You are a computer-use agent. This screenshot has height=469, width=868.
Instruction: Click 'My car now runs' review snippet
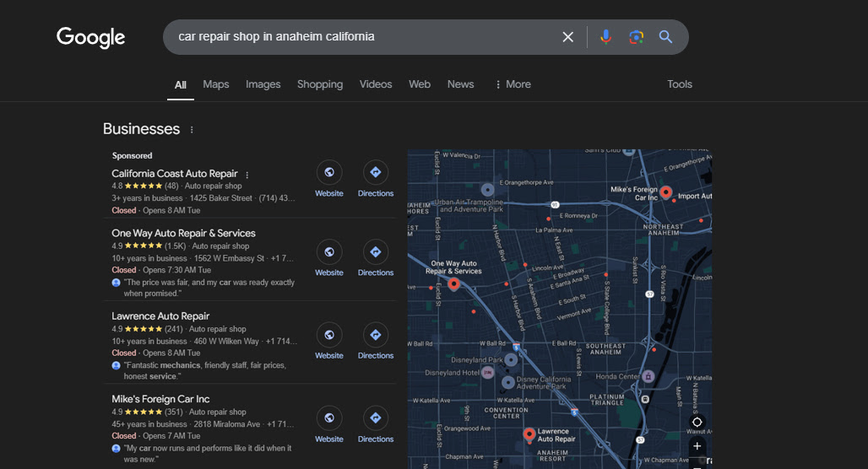click(x=208, y=454)
